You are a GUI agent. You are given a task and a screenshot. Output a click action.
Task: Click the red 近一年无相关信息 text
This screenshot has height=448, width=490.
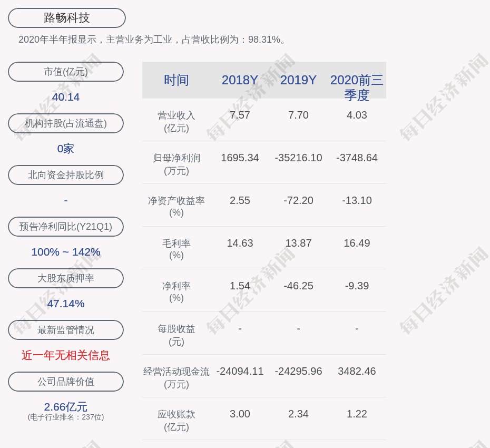66,355
